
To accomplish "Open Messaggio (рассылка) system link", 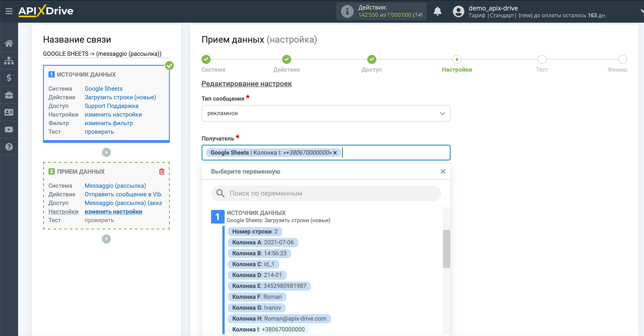I will pyautogui.click(x=115, y=186).
